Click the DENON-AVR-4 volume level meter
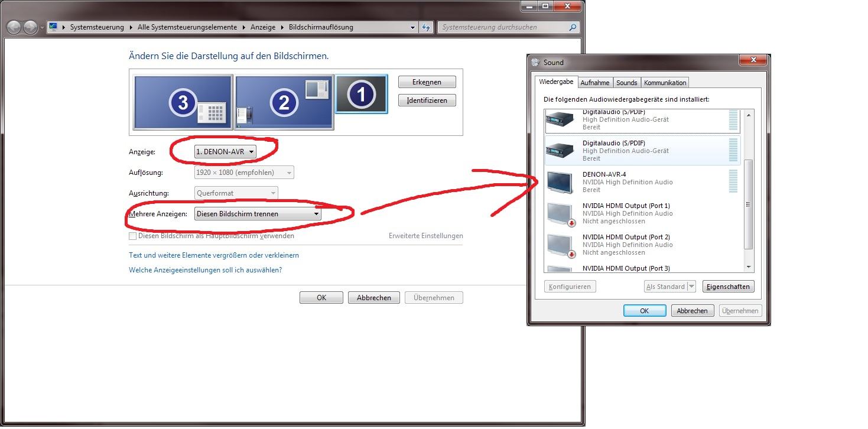This screenshot has height=429, width=868. point(733,181)
